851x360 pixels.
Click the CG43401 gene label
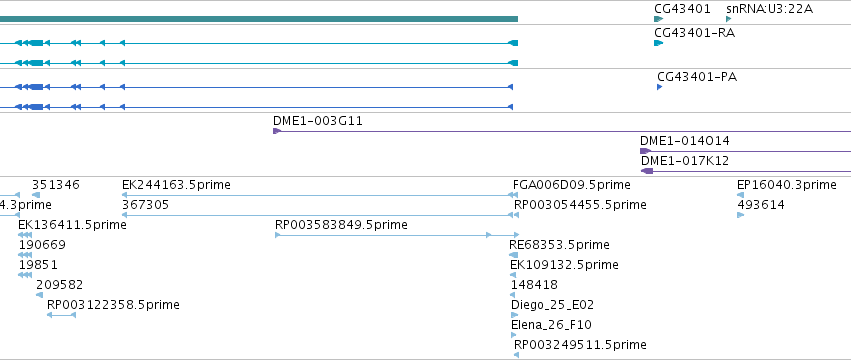[682, 9]
